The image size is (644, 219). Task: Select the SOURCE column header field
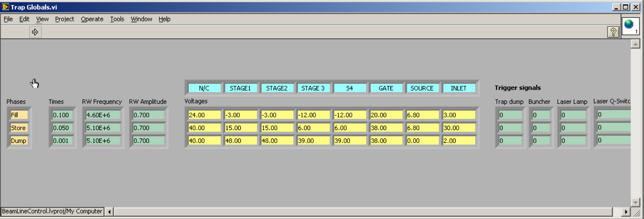(422, 88)
